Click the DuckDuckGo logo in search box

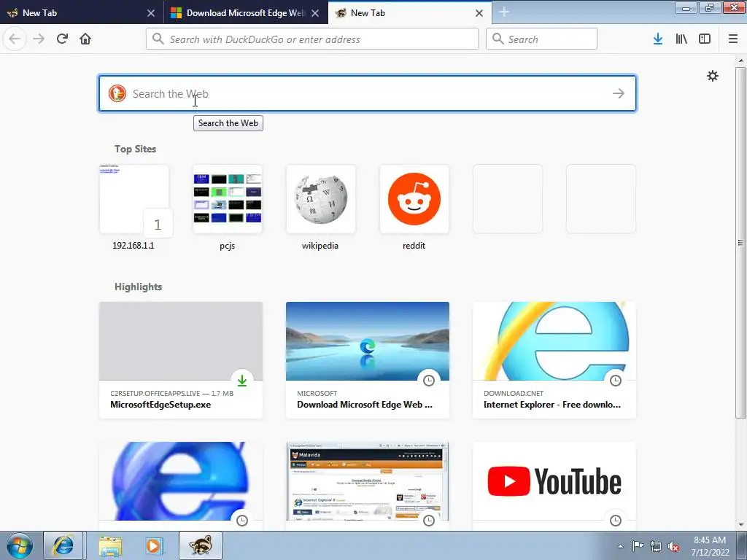tap(117, 93)
